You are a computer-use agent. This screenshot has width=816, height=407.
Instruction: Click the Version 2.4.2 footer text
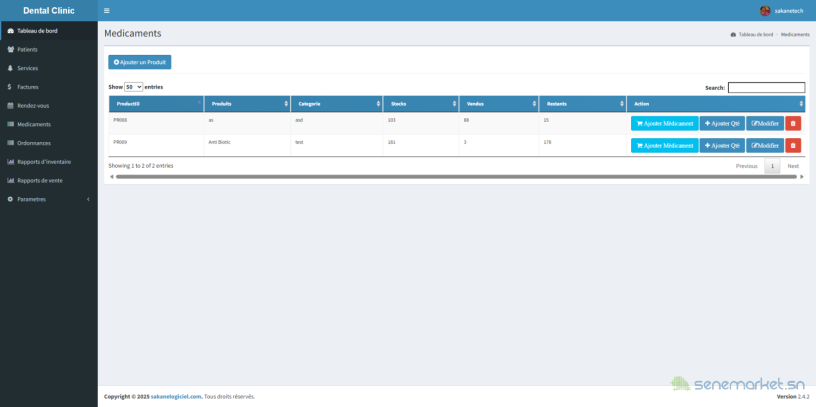point(793,397)
